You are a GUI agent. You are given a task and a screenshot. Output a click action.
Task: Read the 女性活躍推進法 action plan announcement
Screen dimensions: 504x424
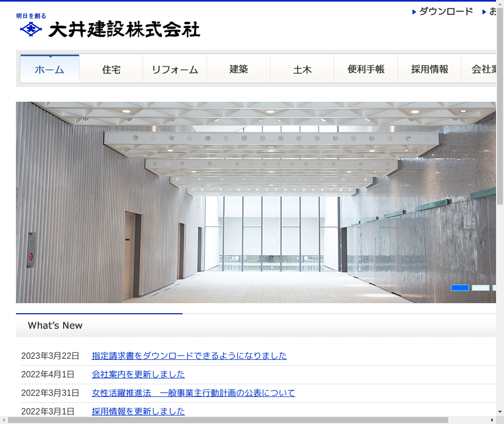pos(193,393)
